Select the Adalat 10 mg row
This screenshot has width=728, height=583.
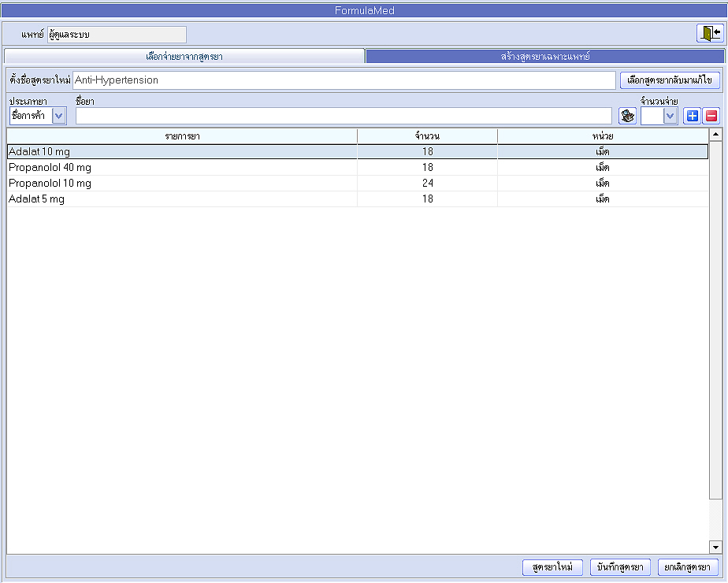[x=358, y=151]
